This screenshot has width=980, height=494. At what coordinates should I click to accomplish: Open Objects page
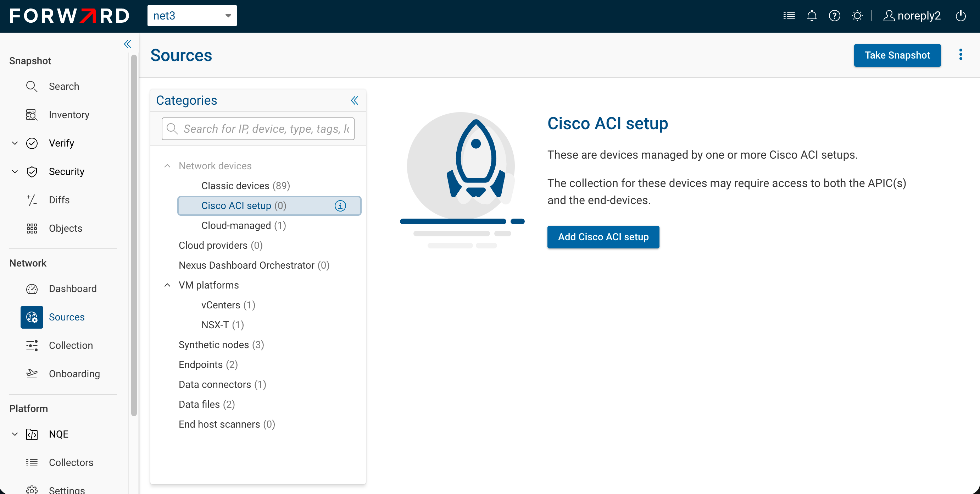click(x=66, y=228)
